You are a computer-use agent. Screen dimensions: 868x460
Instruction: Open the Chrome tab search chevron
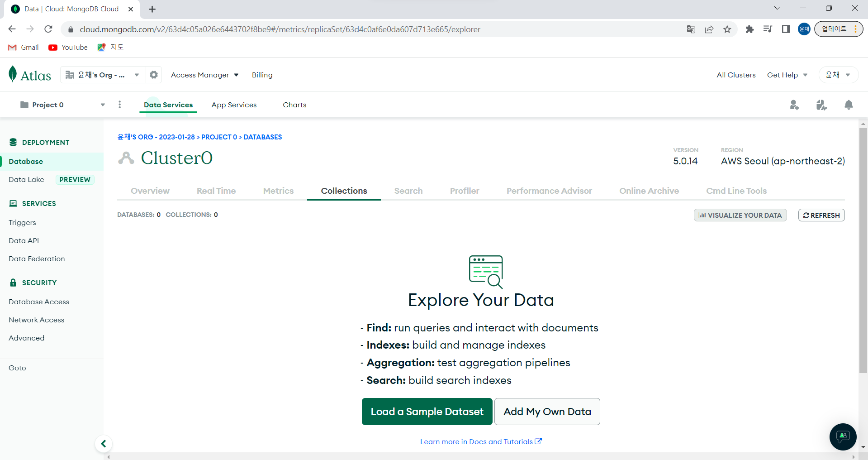777,8
